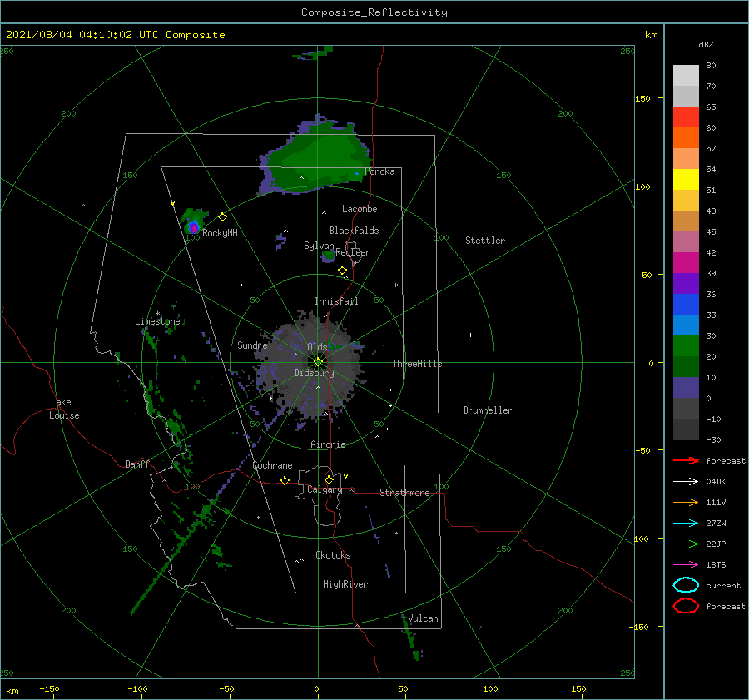The width and height of the screenshot is (749, 700).
Task: Click the Banff label
Action: [x=137, y=464]
